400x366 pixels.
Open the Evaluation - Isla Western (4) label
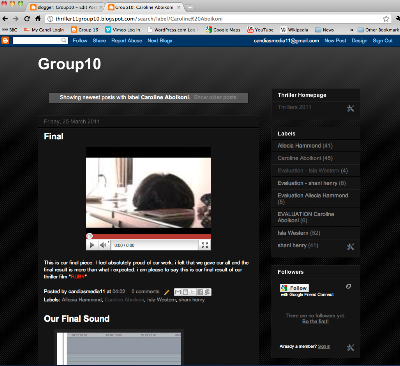point(313,171)
